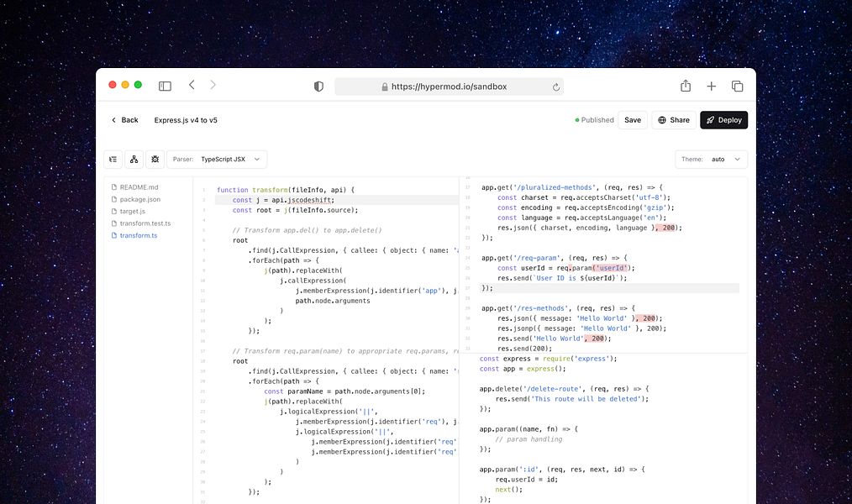852x504 pixels.
Task: Open the AST tree view icon
Action: click(x=134, y=159)
